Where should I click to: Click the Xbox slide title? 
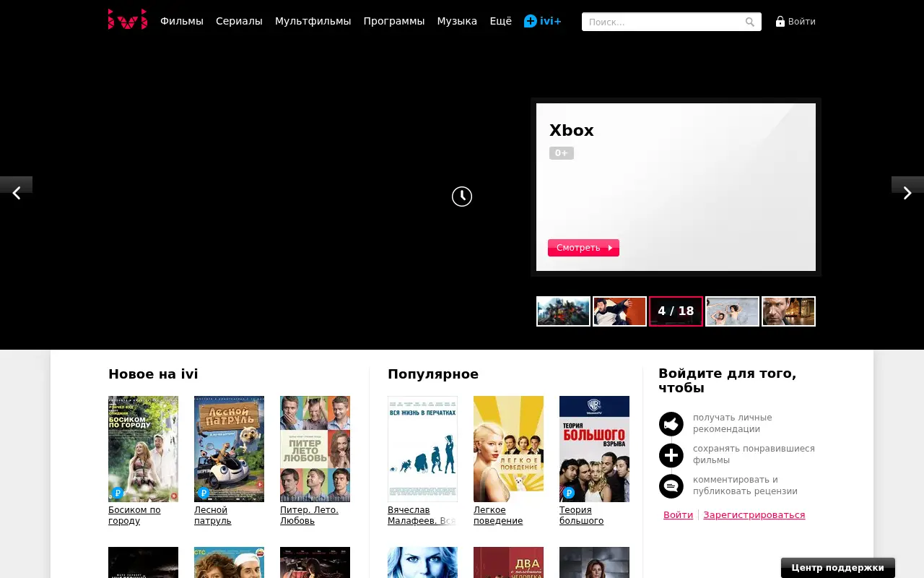(x=572, y=131)
